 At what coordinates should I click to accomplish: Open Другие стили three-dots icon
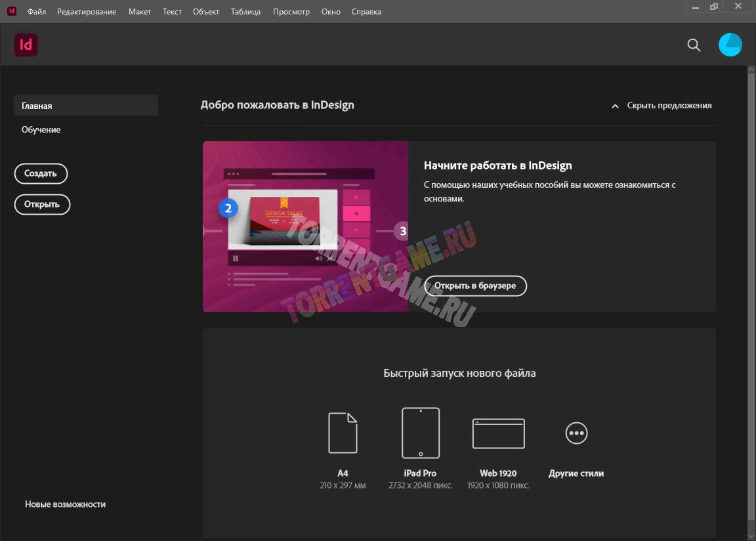point(576,433)
